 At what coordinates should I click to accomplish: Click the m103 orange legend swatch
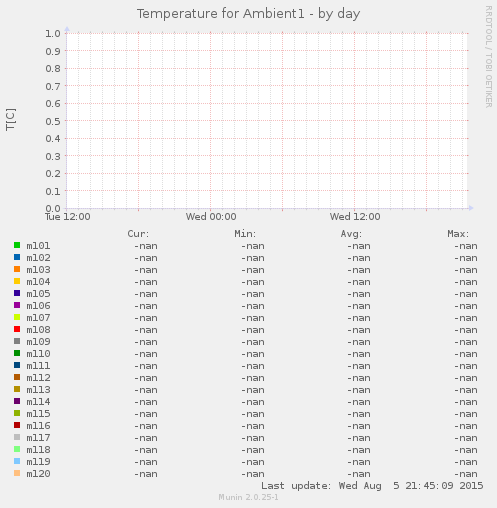click(x=17, y=269)
